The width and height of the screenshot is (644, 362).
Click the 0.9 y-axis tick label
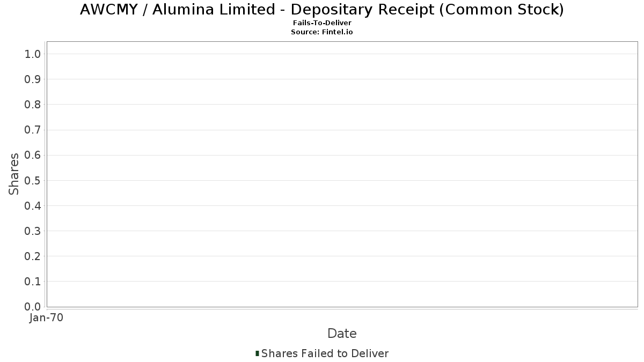[x=33, y=79]
